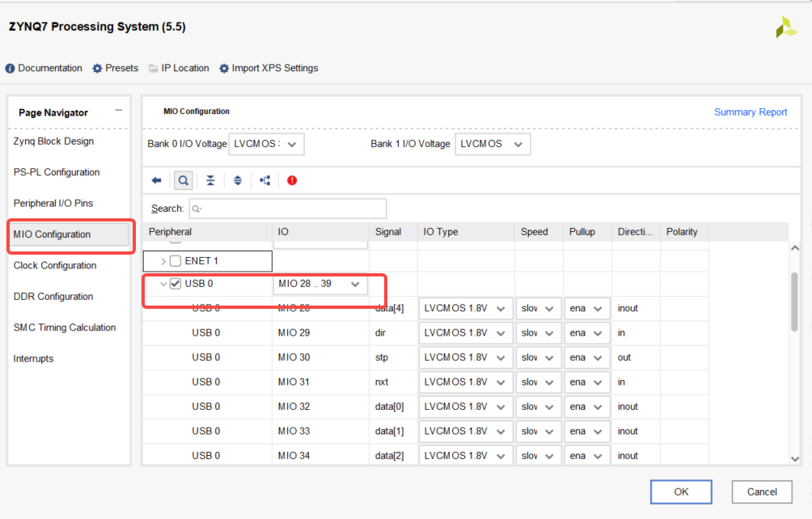Enable the ENET 1 checkbox
812x519 pixels.
176,261
